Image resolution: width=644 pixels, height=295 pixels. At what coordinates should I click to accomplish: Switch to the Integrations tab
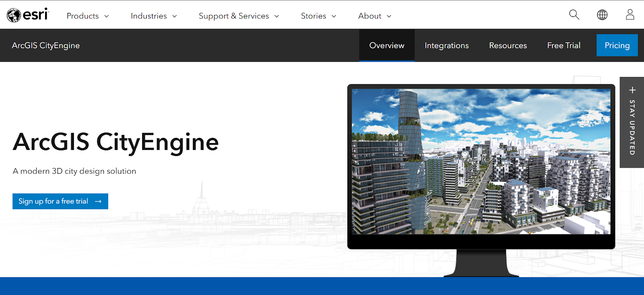point(447,46)
